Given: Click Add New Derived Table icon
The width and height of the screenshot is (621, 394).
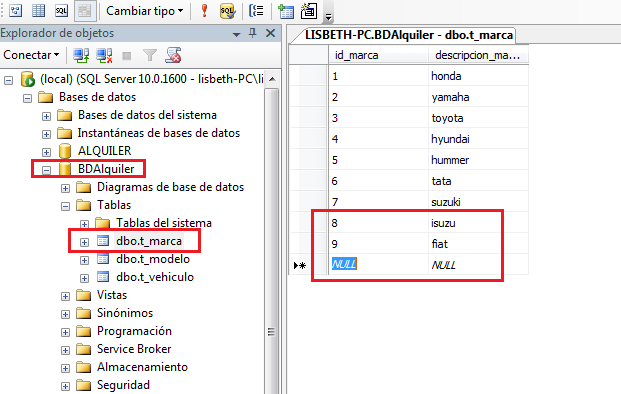Looking at the screenshot, I should (x=309, y=11).
